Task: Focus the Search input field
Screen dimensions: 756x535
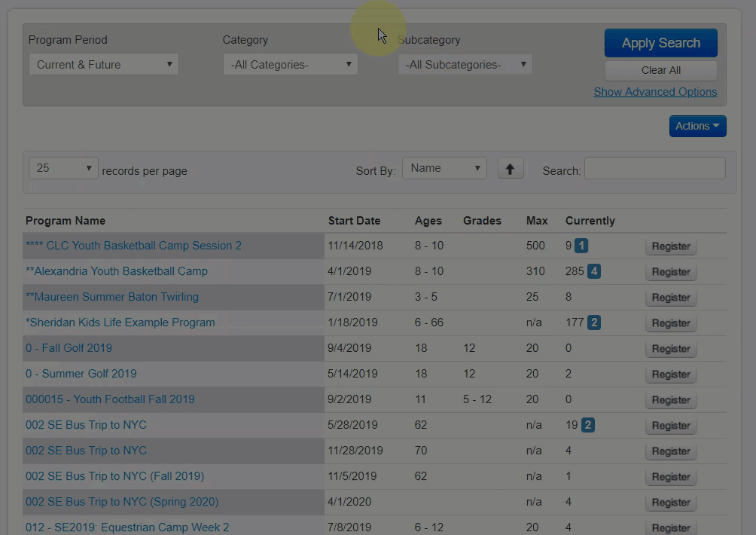Action: click(x=654, y=168)
